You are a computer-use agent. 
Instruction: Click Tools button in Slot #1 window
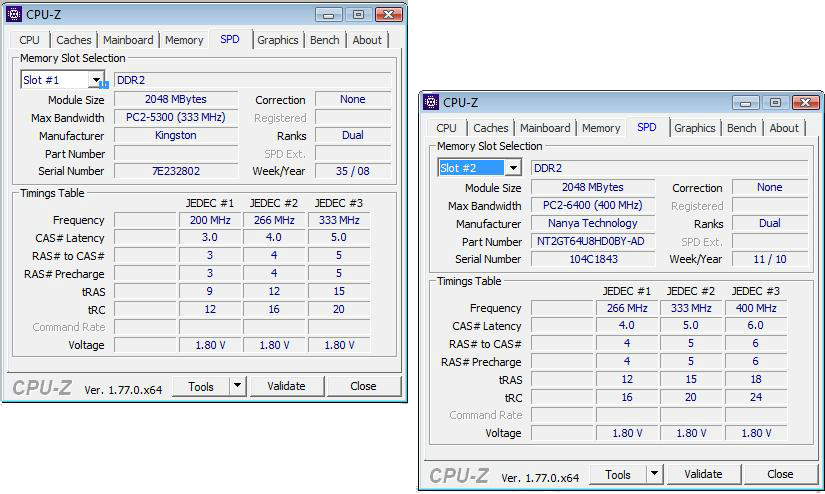point(202,386)
